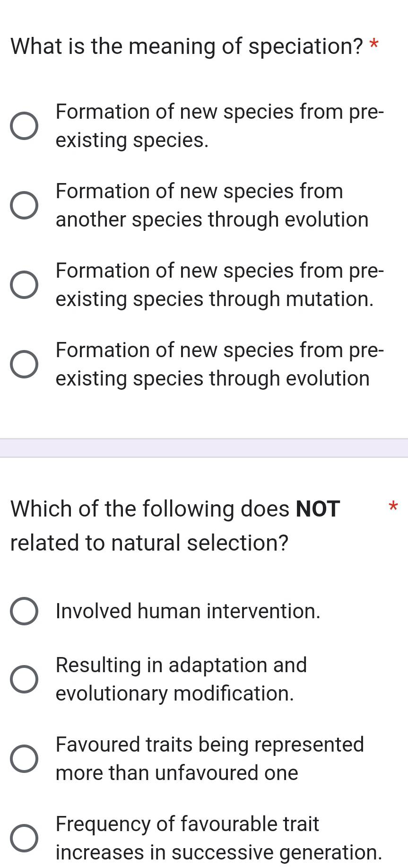Click the label "Involved human intervention." text
Screen dimensions: 408x868
(188, 611)
